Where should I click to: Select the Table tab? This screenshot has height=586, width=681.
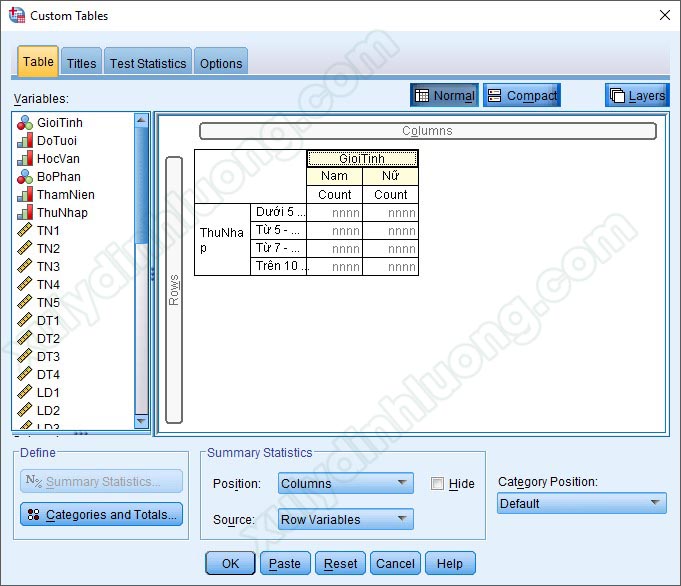[38, 62]
